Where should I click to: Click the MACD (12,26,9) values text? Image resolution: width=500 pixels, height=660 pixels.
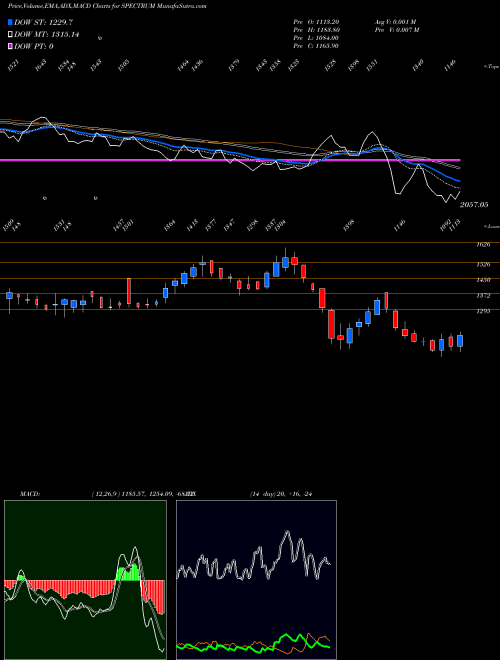141,494
